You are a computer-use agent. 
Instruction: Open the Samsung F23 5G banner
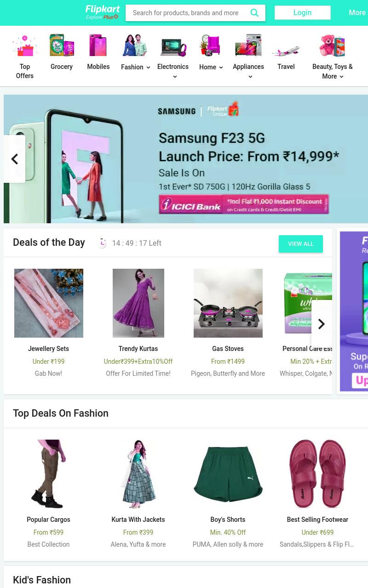186,159
